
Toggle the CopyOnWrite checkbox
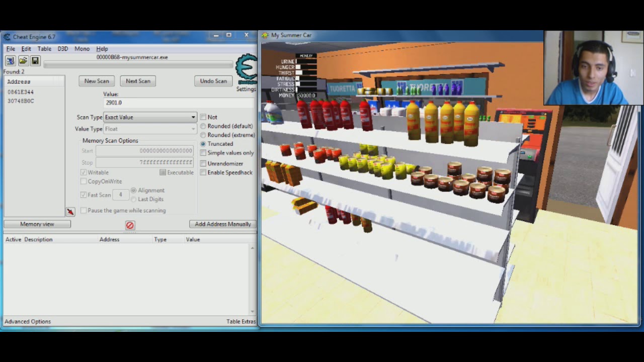point(84,182)
